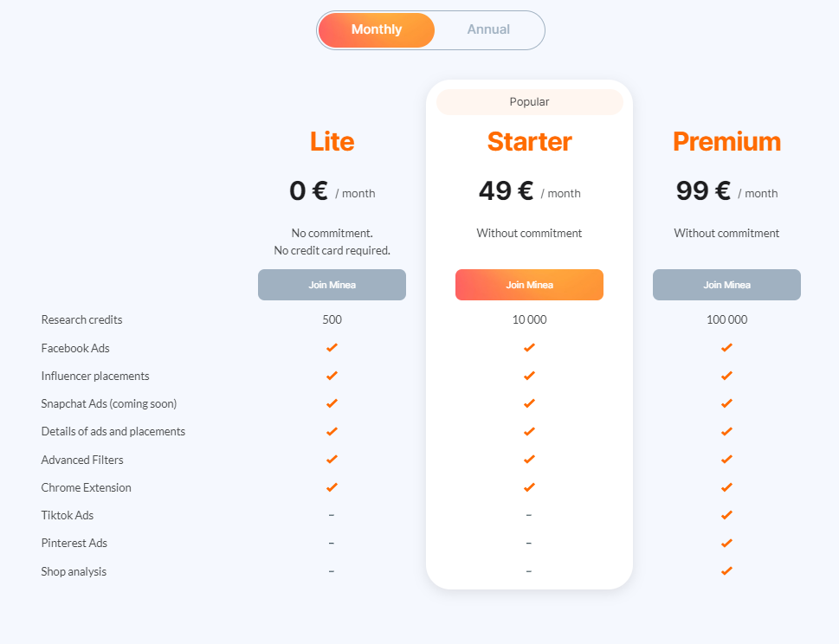Click the Shop analysis checkmark in the Premium column

(x=726, y=570)
